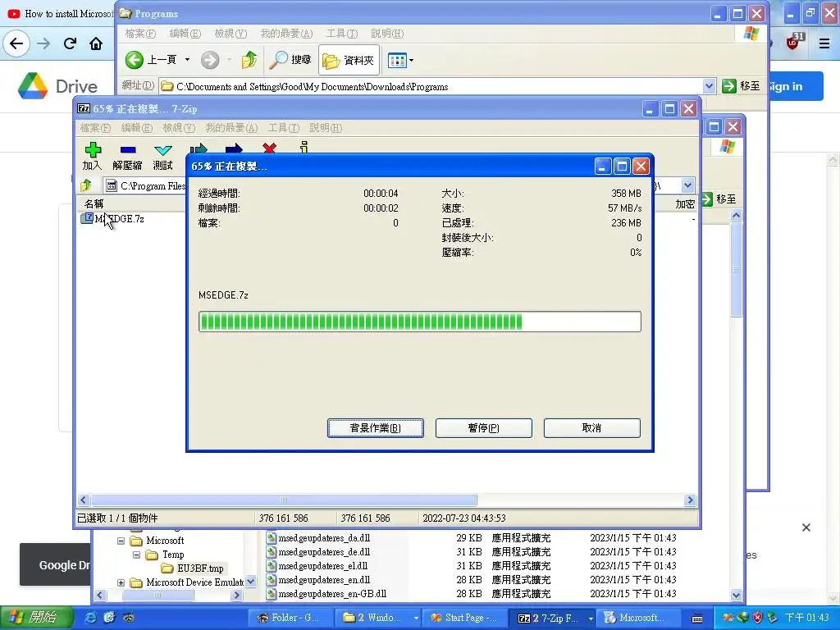The image size is (840, 630).
Task: Expand Microsoft Device Emulator folder in tree
Action: pyautogui.click(x=121, y=582)
